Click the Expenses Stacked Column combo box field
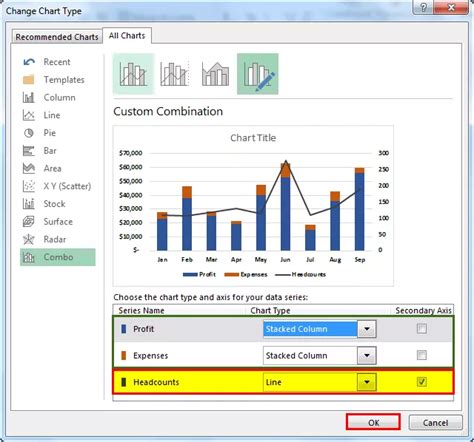The image size is (474, 442). (x=310, y=355)
